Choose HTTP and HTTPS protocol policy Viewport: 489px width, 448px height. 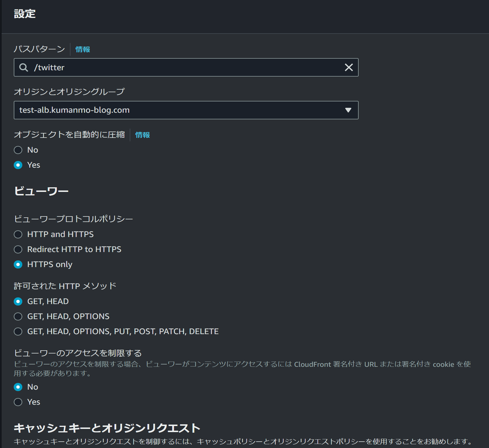click(x=18, y=234)
